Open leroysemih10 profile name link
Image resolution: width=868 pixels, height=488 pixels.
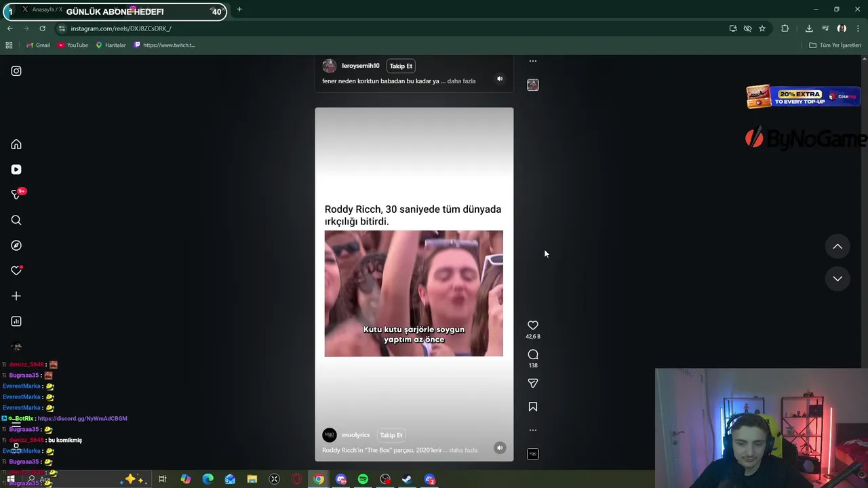361,66
